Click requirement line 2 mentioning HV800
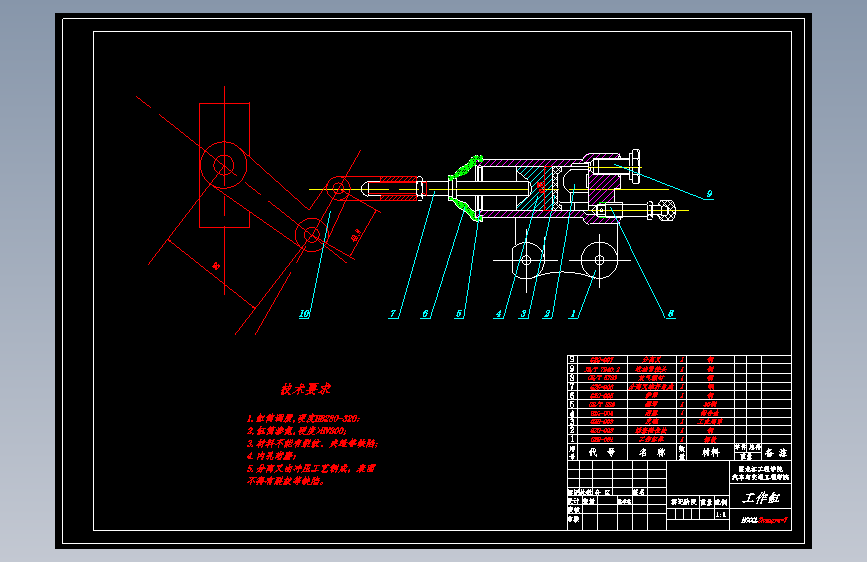The height and width of the screenshot is (562, 867). (297, 431)
